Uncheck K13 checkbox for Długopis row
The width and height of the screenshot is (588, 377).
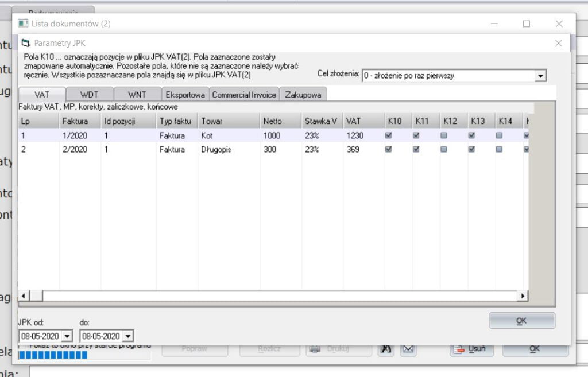[x=472, y=149]
